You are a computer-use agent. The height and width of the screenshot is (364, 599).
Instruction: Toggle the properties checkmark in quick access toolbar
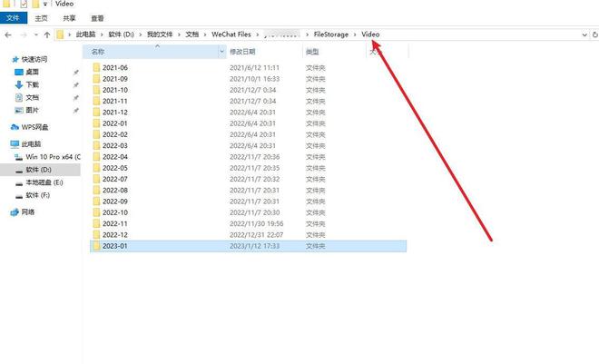(x=24, y=5)
